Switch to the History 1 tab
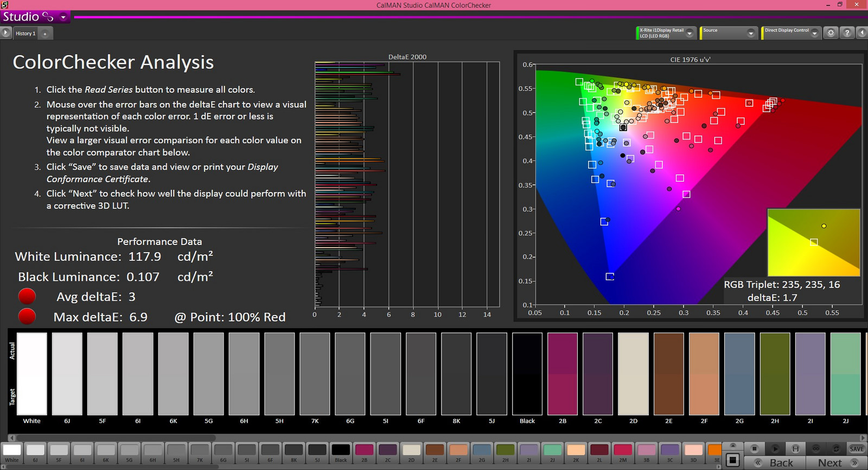 click(25, 34)
